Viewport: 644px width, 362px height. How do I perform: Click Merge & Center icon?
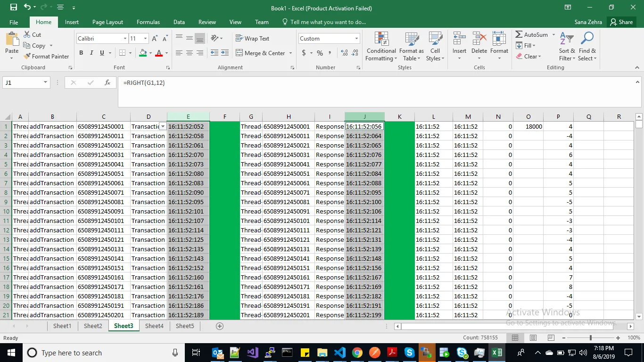click(239, 53)
